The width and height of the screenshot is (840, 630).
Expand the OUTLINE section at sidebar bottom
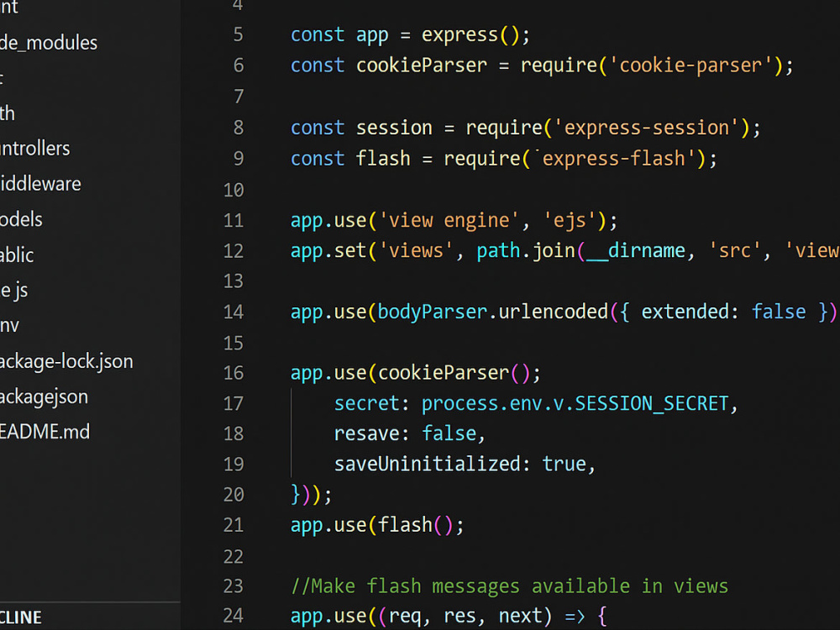pos(21,617)
